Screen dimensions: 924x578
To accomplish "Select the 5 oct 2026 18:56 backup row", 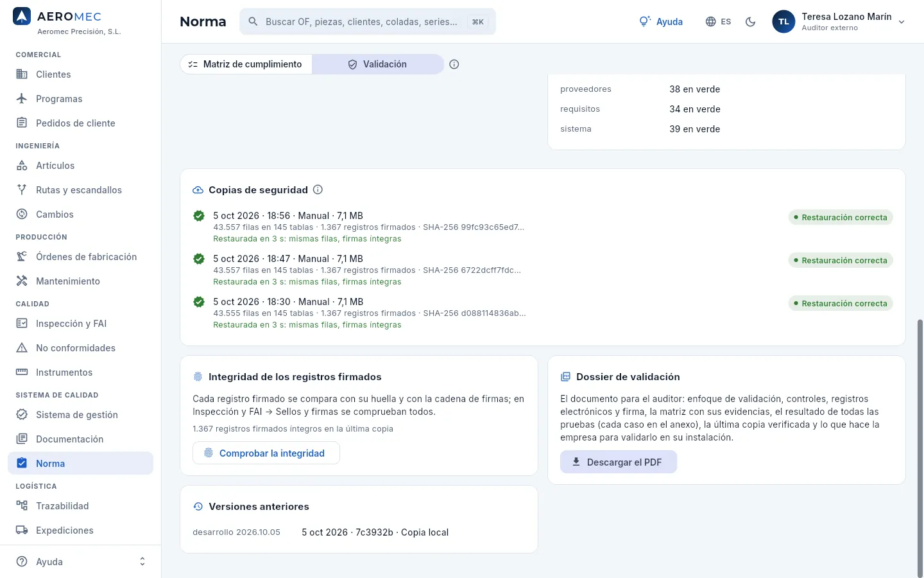I will pyautogui.click(x=543, y=227).
